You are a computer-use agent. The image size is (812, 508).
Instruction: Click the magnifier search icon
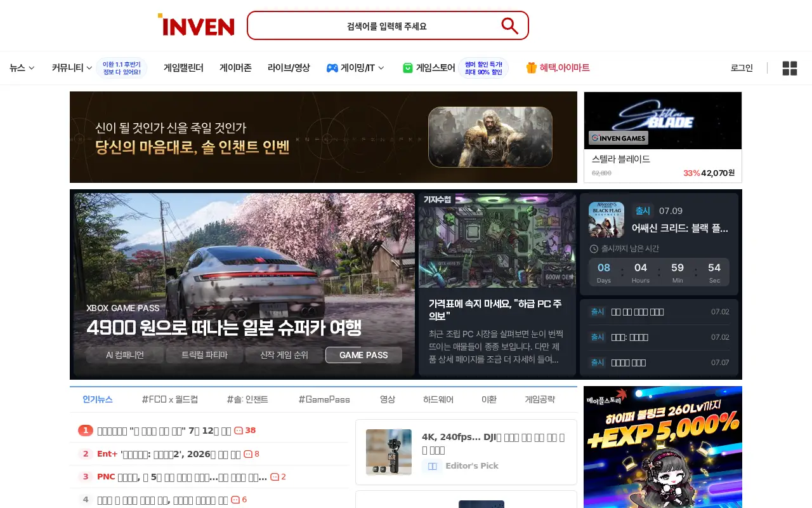[509, 25]
